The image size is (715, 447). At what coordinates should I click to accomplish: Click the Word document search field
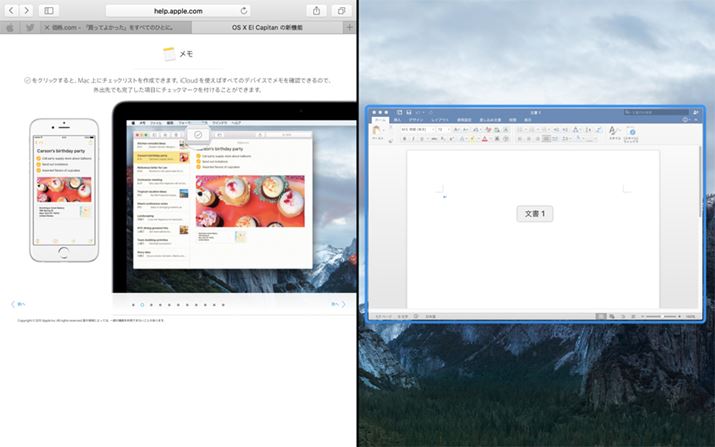pyautogui.click(x=656, y=112)
